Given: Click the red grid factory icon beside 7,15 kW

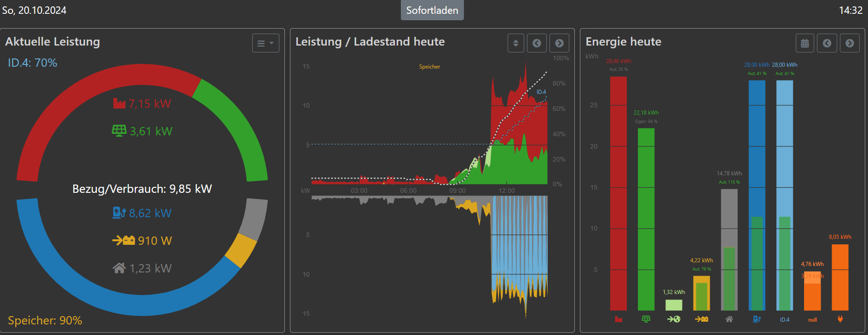Looking at the screenshot, I should pyautogui.click(x=119, y=104).
